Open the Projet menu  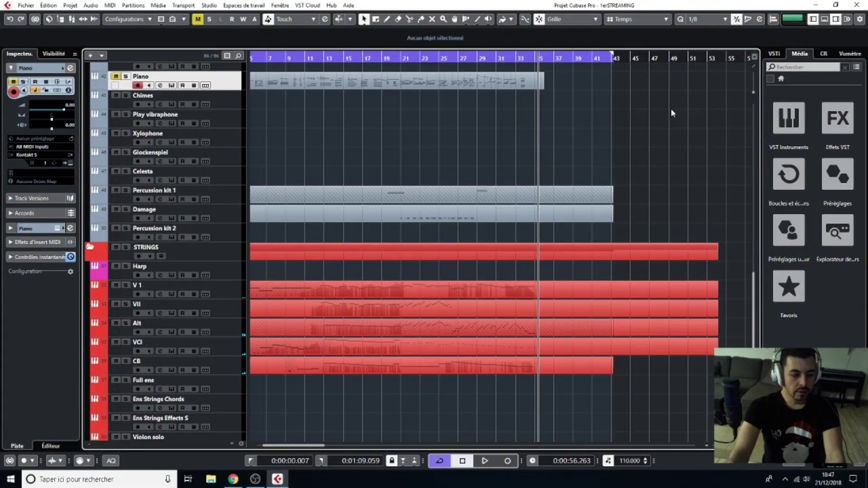point(71,5)
